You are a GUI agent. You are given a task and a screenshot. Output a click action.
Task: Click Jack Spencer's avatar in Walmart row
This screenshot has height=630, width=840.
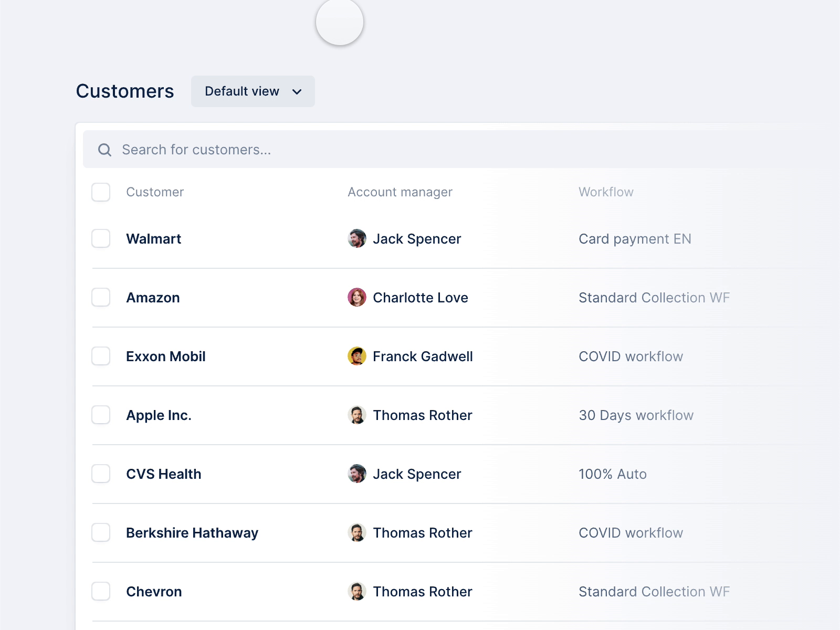(357, 238)
